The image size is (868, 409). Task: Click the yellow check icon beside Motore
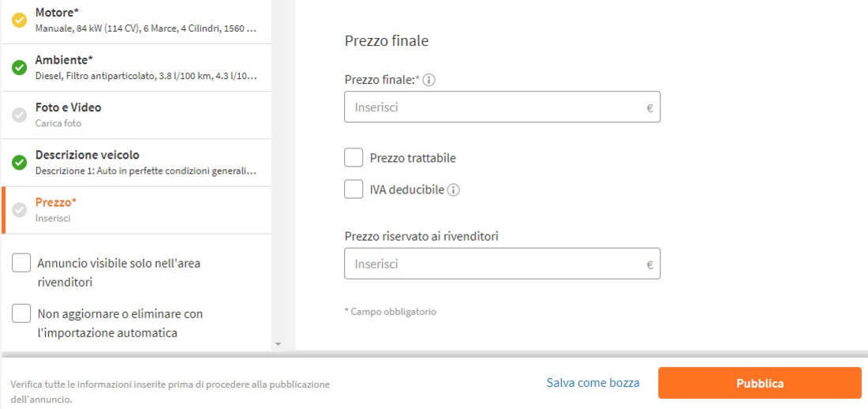pyautogui.click(x=20, y=21)
